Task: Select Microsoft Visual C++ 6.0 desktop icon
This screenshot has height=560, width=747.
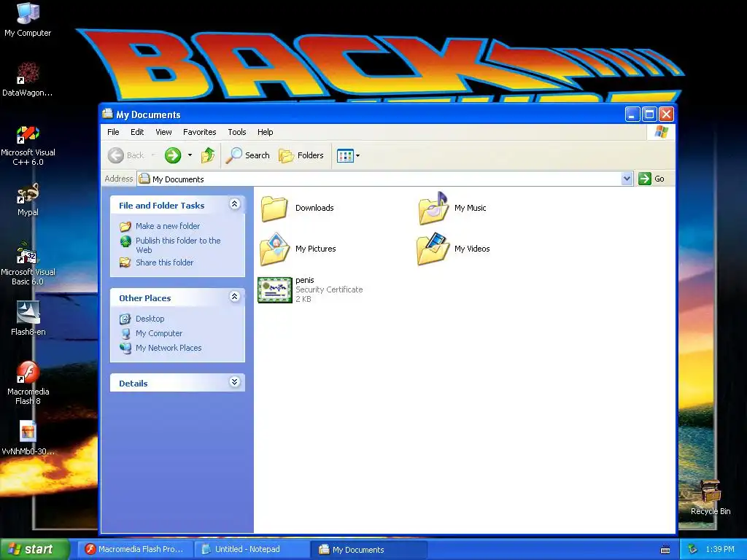Action: 28,145
